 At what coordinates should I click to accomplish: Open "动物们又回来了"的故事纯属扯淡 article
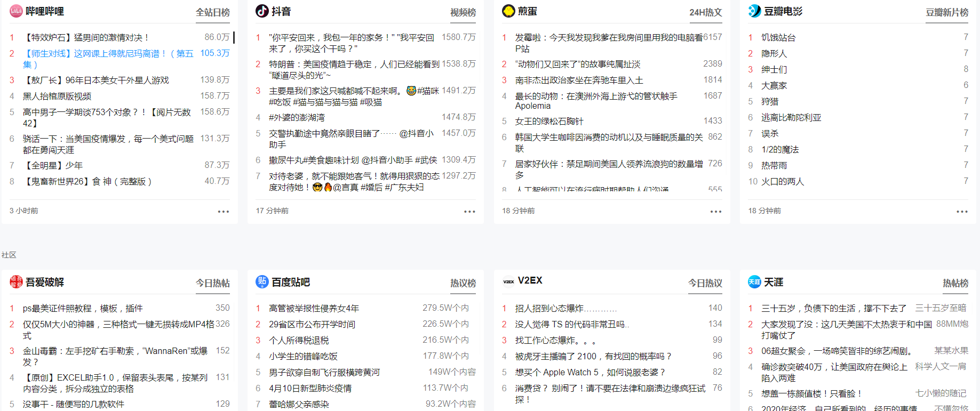pos(578,64)
